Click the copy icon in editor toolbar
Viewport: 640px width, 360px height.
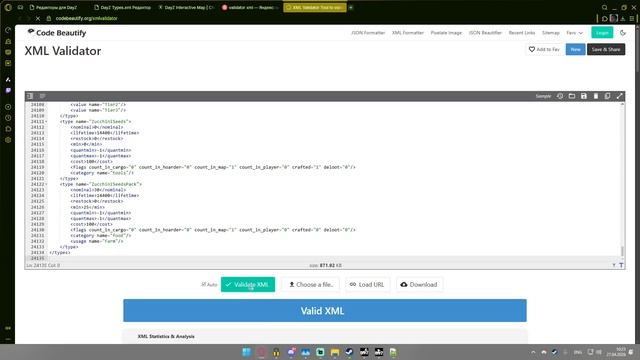pyautogui.click(x=607, y=96)
